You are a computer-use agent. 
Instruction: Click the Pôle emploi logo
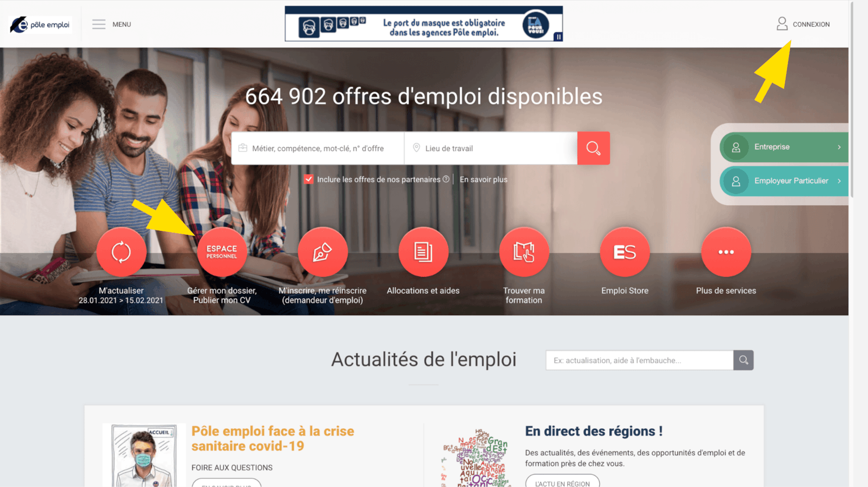pyautogui.click(x=40, y=25)
